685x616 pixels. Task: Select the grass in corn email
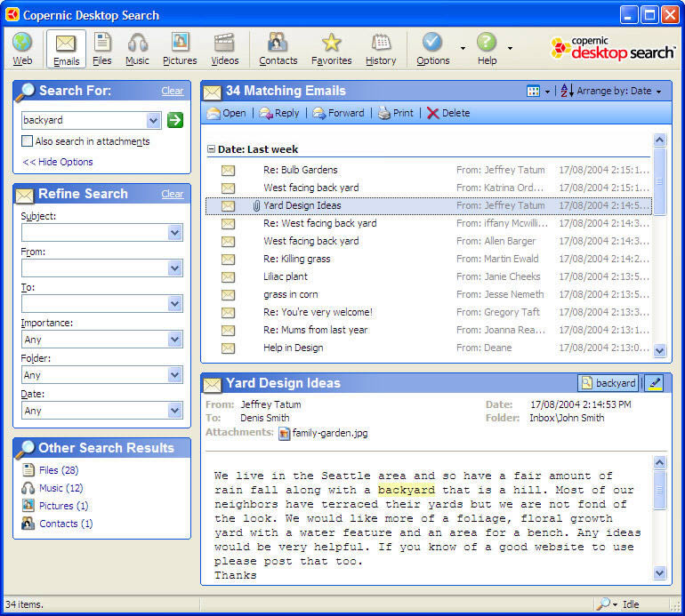click(429, 295)
